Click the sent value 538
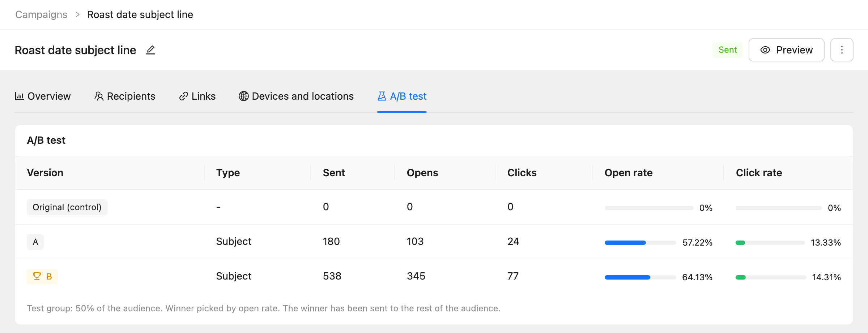The height and width of the screenshot is (333, 868). click(x=332, y=276)
